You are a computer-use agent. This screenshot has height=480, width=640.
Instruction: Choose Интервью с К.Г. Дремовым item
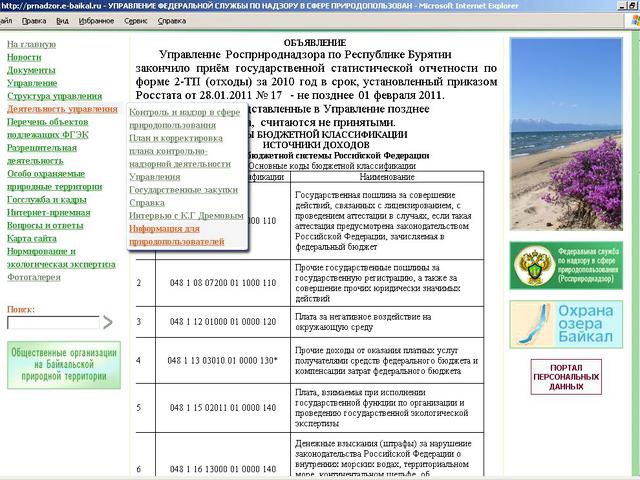[186, 216]
